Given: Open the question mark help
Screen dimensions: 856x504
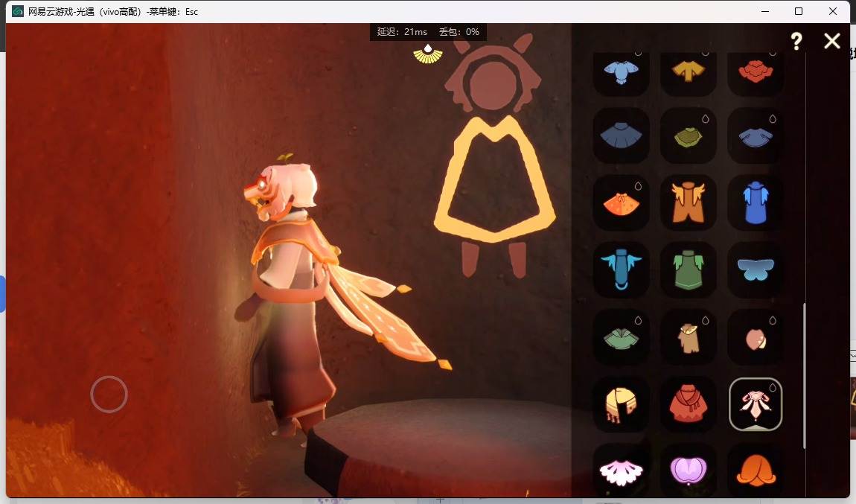Looking at the screenshot, I should point(796,41).
